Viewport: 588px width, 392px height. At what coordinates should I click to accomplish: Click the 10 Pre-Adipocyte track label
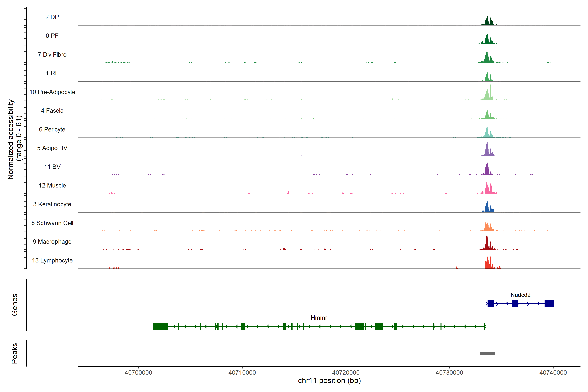(52, 92)
